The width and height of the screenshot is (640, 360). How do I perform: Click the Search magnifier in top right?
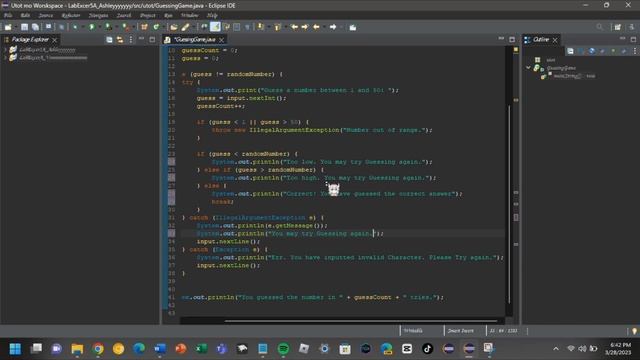pos(599,27)
